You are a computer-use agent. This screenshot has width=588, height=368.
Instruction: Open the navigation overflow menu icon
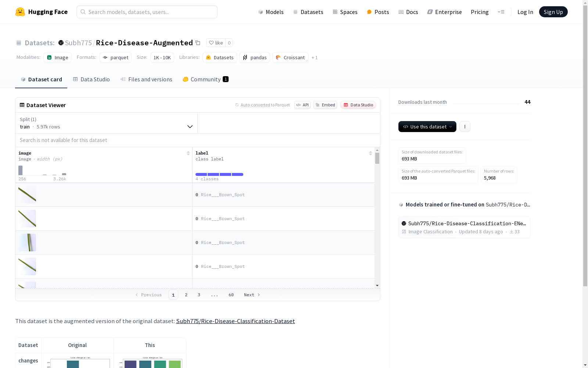click(x=501, y=12)
